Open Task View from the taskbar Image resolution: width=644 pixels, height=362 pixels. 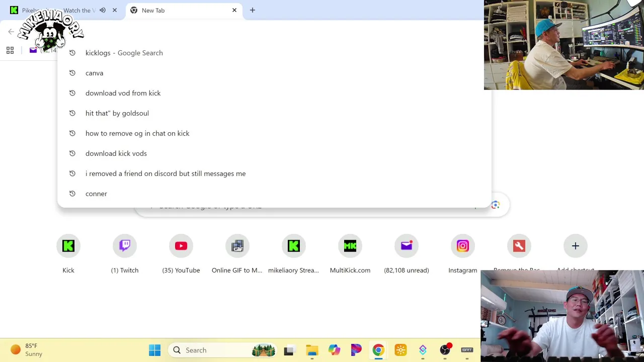click(x=289, y=350)
